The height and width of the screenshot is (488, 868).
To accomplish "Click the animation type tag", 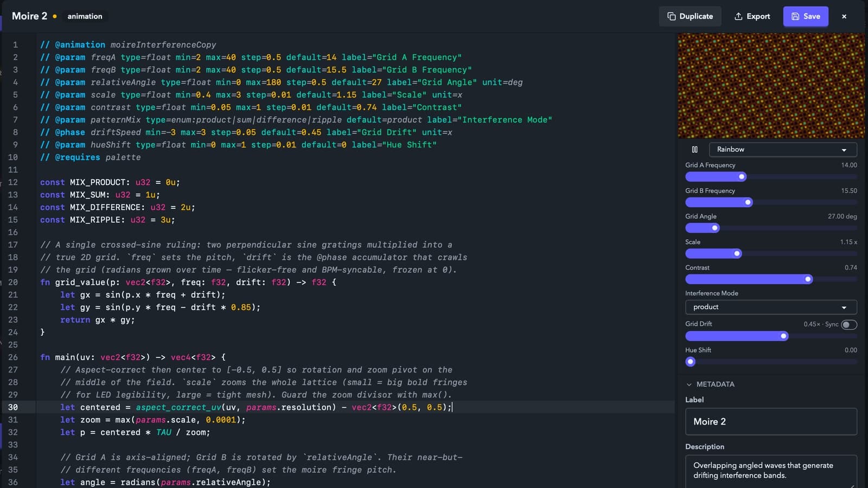I will coord(85,16).
